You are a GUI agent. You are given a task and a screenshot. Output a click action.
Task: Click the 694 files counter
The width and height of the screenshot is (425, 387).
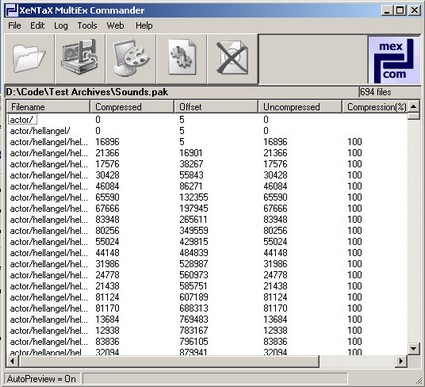coord(376,92)
